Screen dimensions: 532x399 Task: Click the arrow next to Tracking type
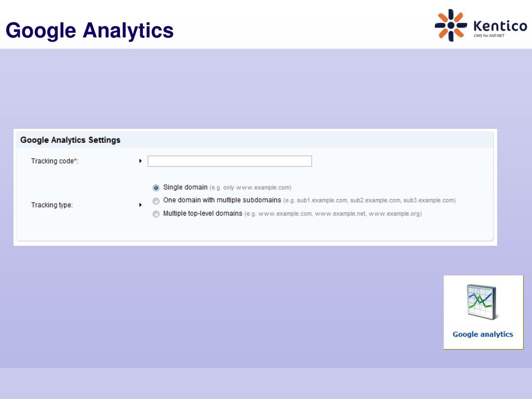click(x=140, y=205)
